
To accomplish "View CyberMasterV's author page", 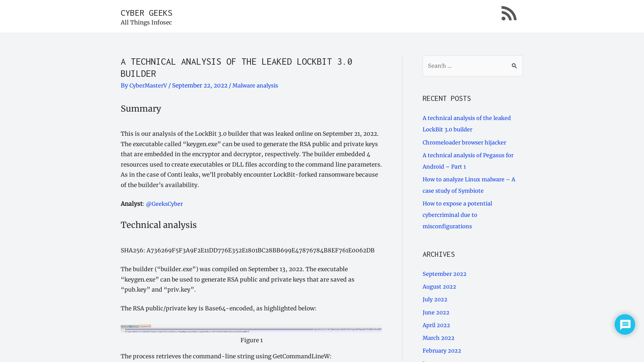I will tap(148, 85).
